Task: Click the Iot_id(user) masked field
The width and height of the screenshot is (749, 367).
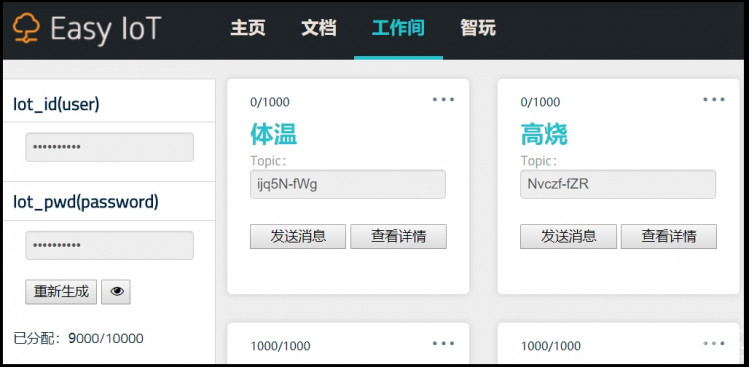Action: tap(109, 147)
